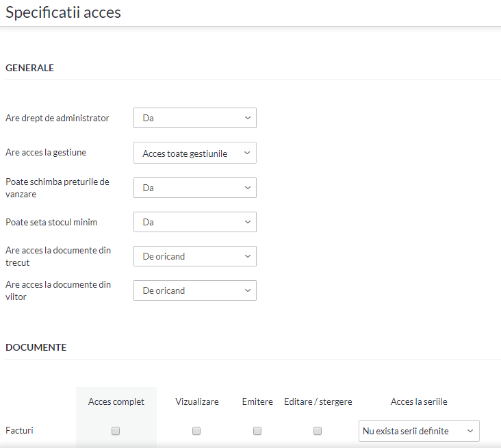This screenshot has height=448, width=501.
Task: Click chevron arrow of gestiune dropdown
Action: click(x=247, y=153)
